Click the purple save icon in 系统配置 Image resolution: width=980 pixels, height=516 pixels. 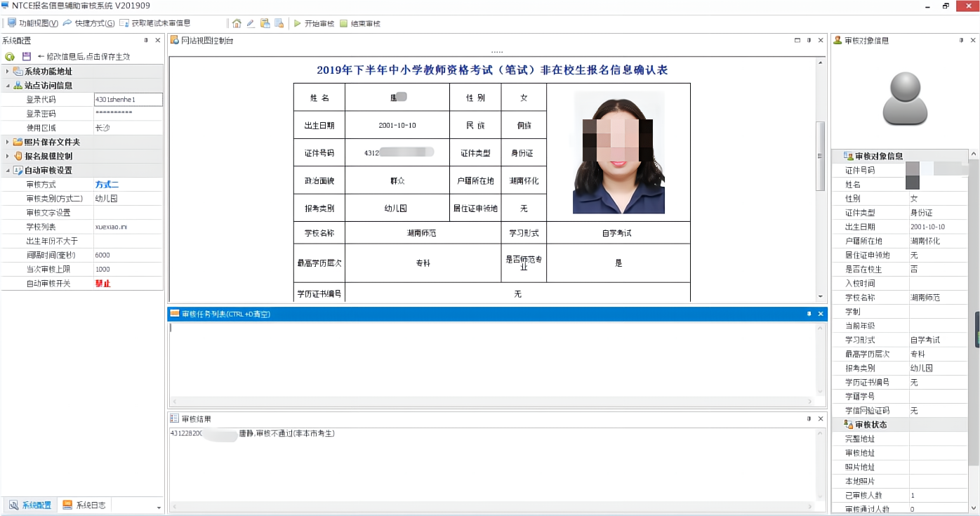tap(27, 56)
